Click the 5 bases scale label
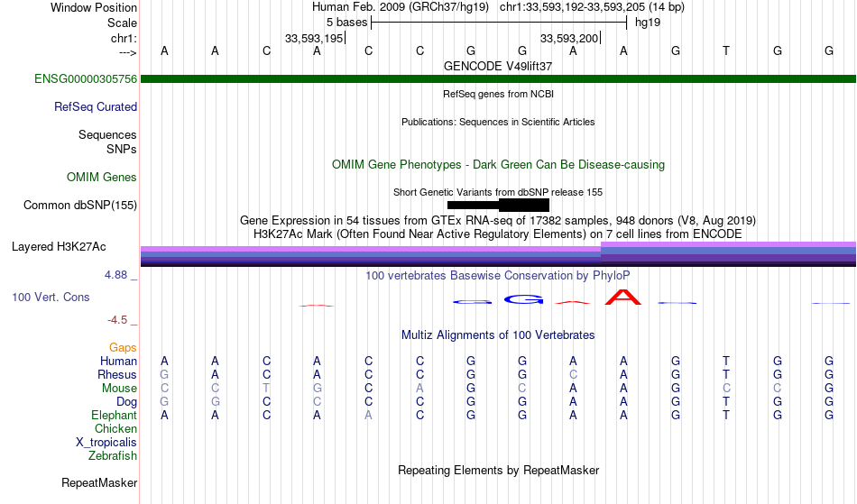Viewport: 857px width, 504px height. tap(347, 23)
